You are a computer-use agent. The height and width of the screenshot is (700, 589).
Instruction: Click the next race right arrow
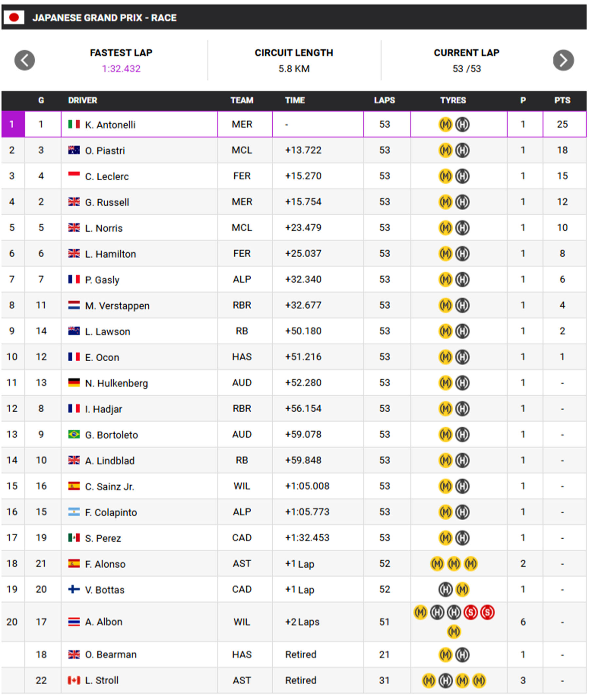[563, 61]
